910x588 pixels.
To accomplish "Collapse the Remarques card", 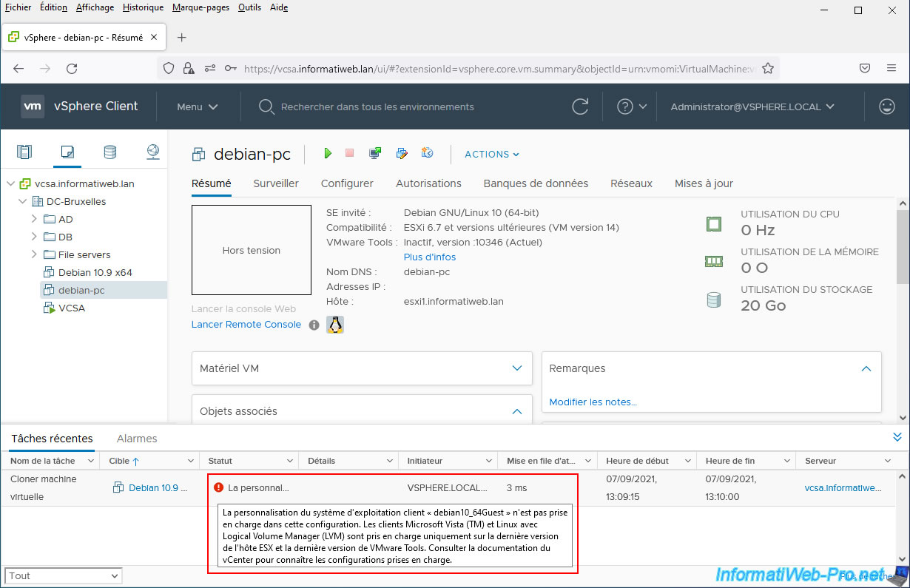I will 866,368.
